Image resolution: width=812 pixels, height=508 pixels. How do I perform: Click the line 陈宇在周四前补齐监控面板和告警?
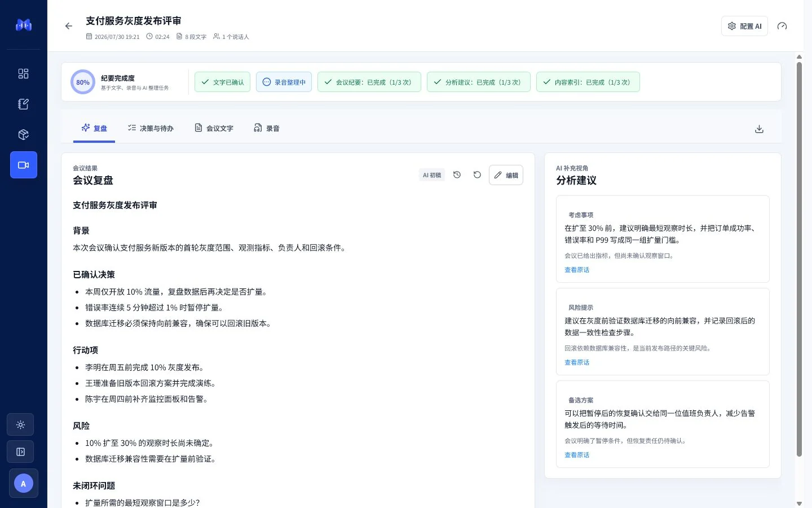(147, 399)
